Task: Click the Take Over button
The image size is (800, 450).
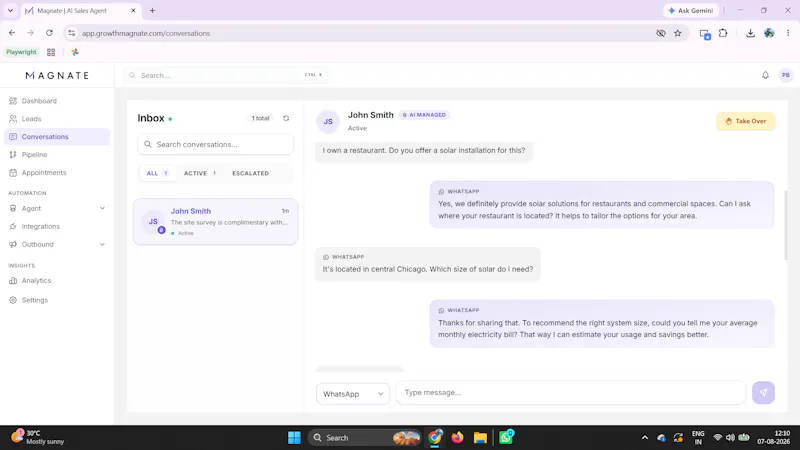Action: (x=745, y=121)
